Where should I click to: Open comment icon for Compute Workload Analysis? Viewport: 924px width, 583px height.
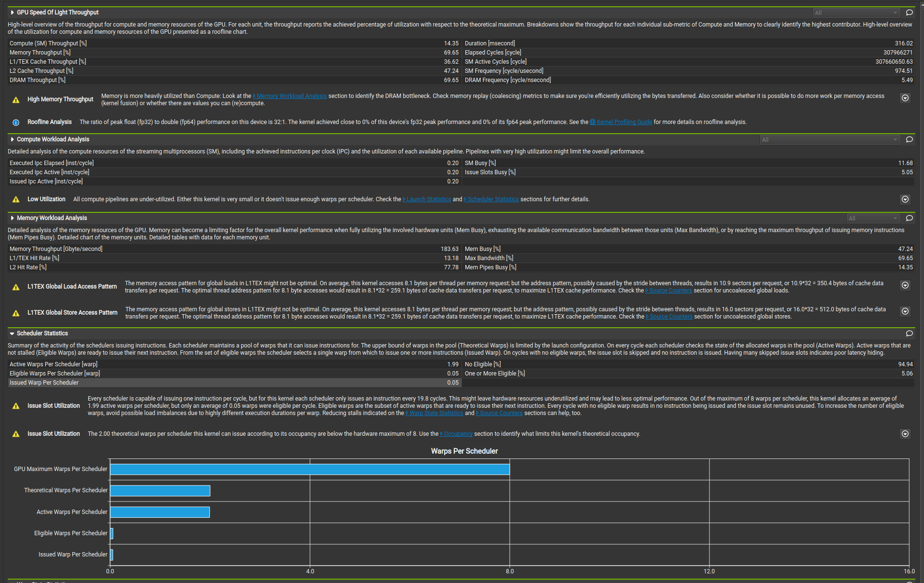909,139
